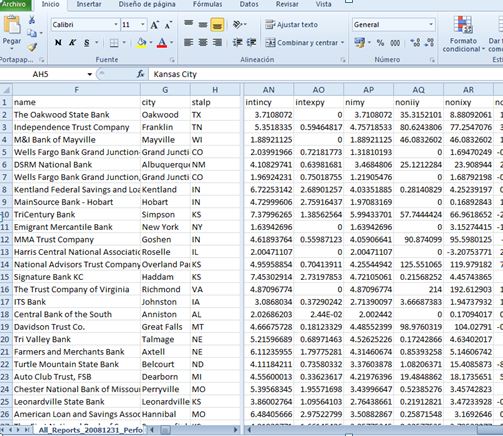Viewport: 503px width, 436px height.
Task: Apply the yellow fill color bucket
Action: (x=142, y=43)
